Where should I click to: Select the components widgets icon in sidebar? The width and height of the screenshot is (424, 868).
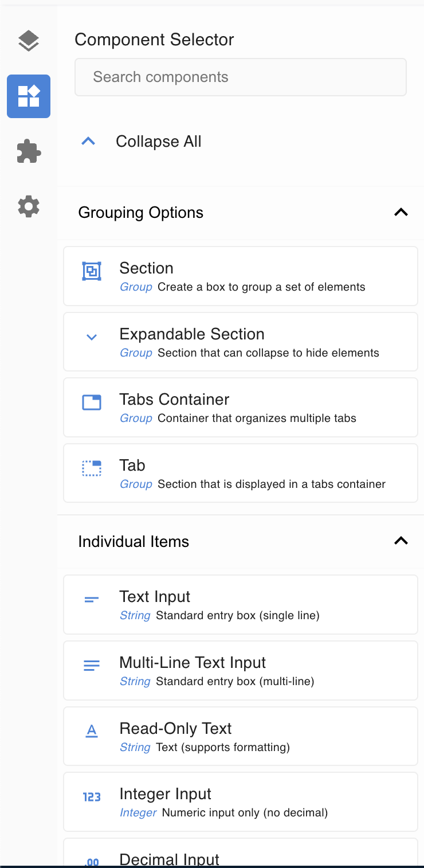pos(29,96)
